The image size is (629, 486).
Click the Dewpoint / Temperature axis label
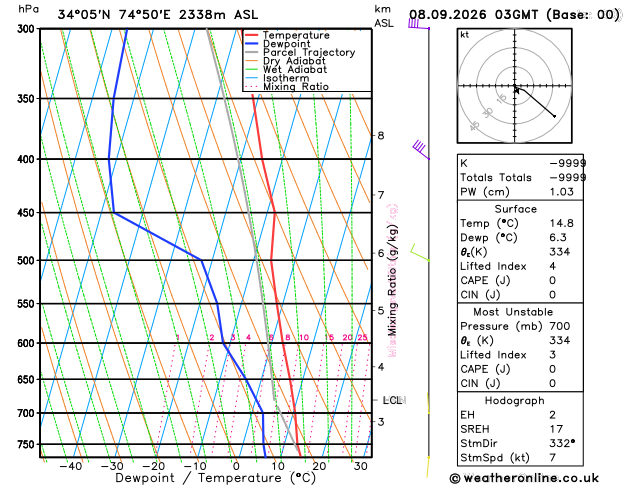215,478
